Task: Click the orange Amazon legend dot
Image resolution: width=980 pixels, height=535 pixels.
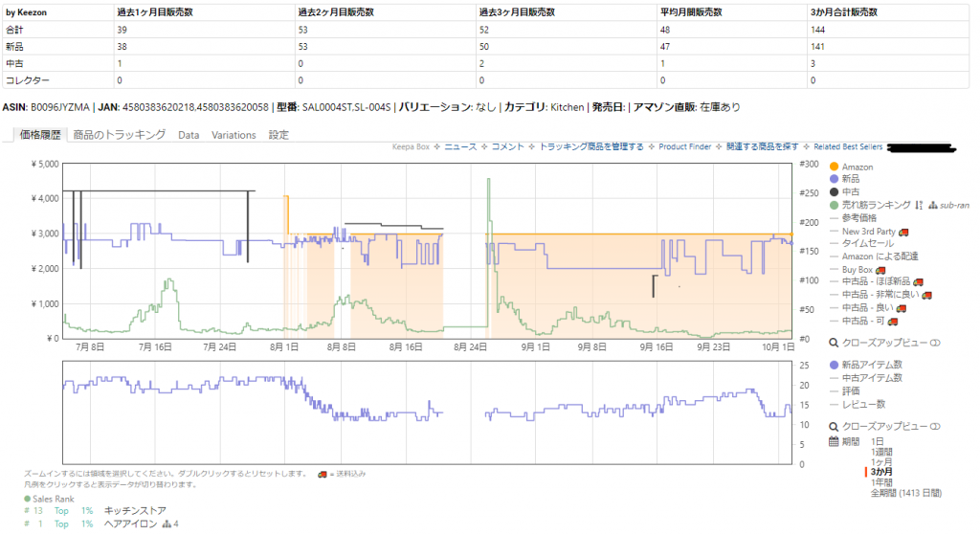Action: (x=834, y=167)
